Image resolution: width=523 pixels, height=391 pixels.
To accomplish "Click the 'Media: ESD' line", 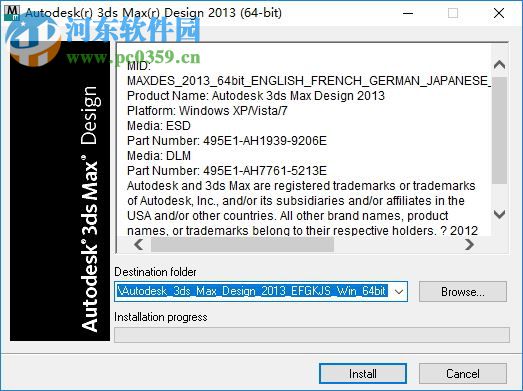I will coord(159,126).
